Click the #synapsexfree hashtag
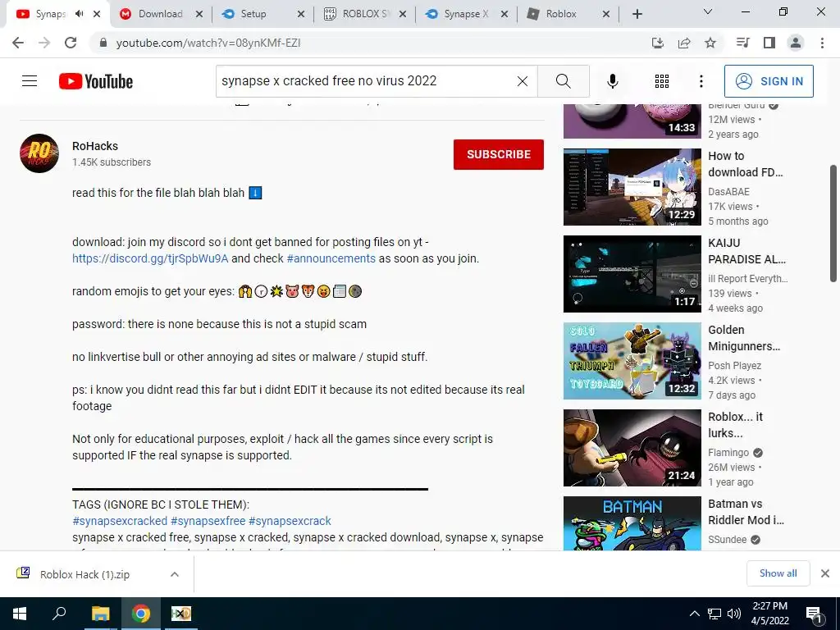Viewport: 840px width, 630px height. coord(208,521)
